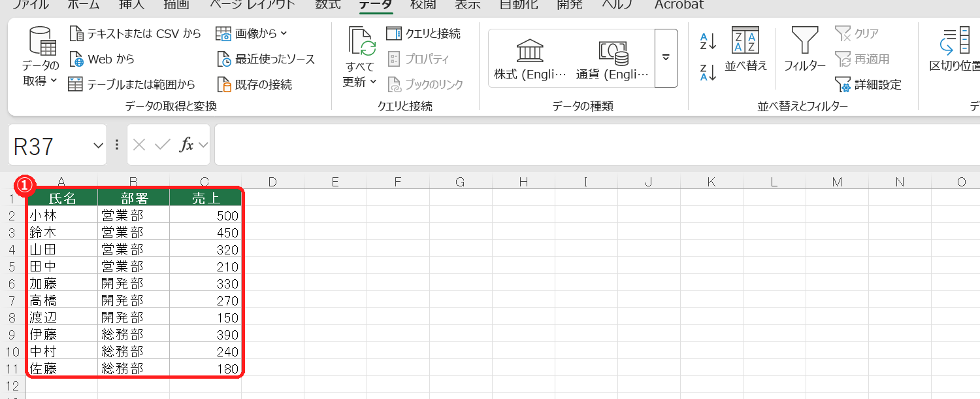Select cell containing 渡辺

[62, 317]
